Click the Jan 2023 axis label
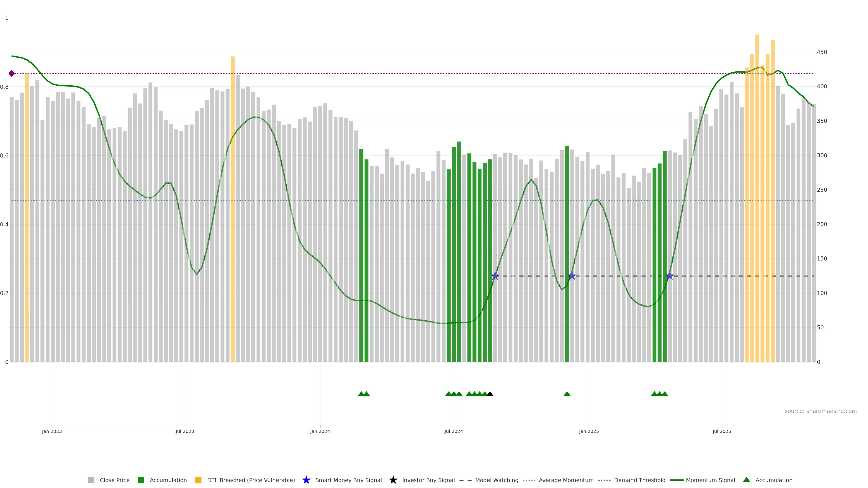The width and height of the screenshot is (868, 488). tap(52, 431)
